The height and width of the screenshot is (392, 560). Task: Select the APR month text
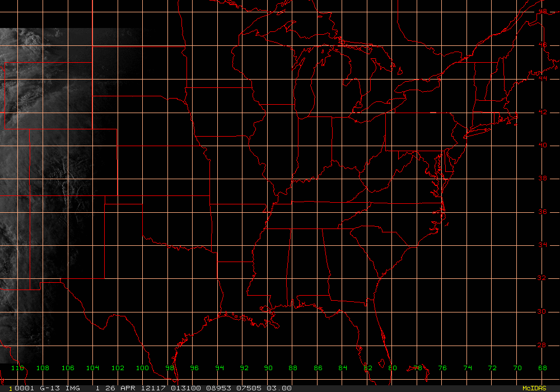coord(128,388)
